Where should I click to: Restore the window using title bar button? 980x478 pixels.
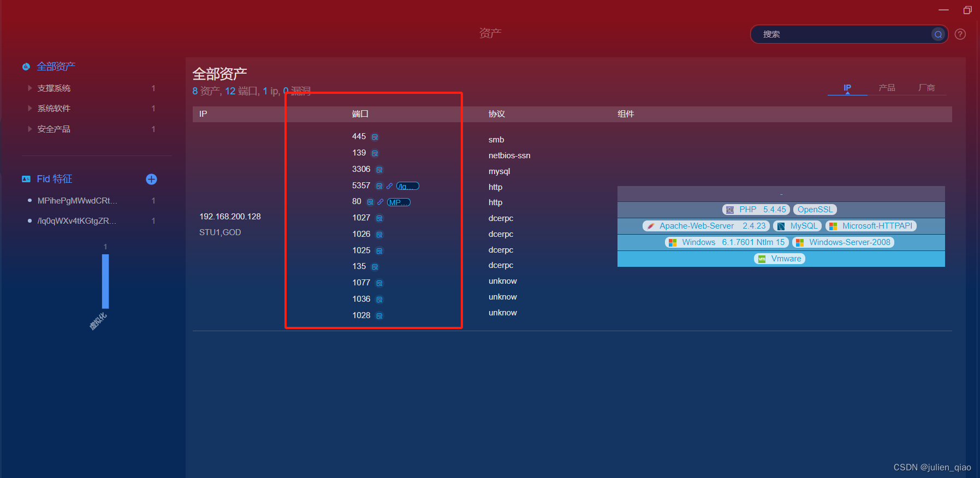967,10
